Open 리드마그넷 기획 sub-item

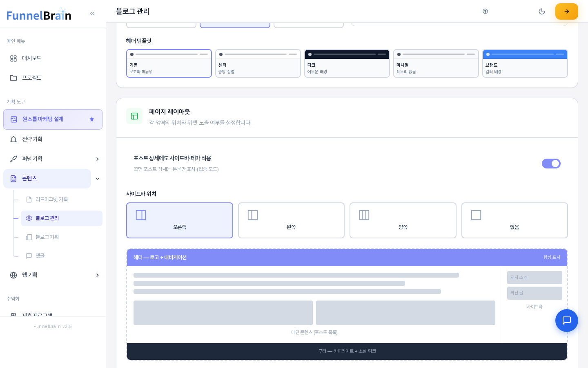click(x=62, y=200)
